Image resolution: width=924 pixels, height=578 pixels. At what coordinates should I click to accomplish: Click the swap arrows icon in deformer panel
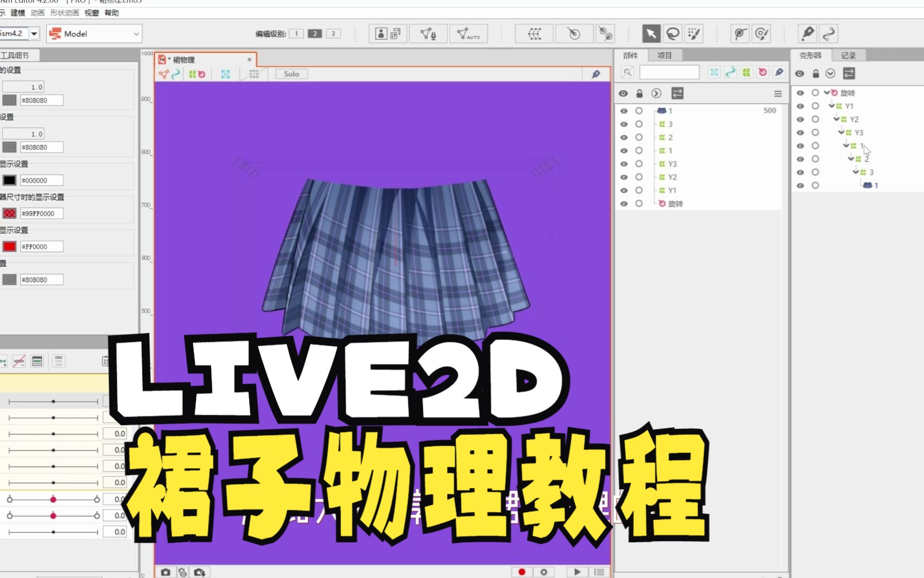click(x=849, y=73)
